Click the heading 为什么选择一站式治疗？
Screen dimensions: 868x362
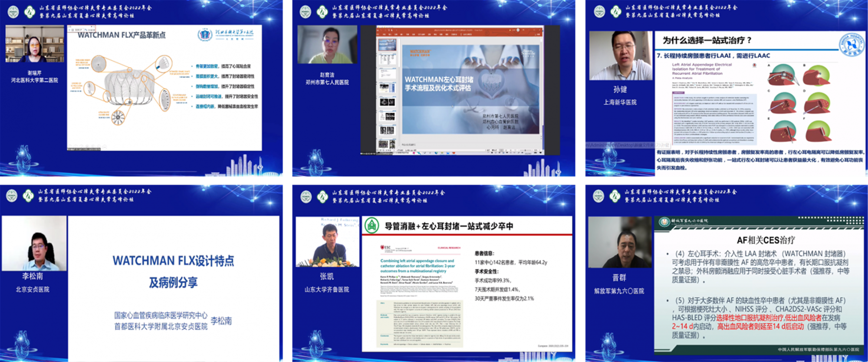pos(707,40)
